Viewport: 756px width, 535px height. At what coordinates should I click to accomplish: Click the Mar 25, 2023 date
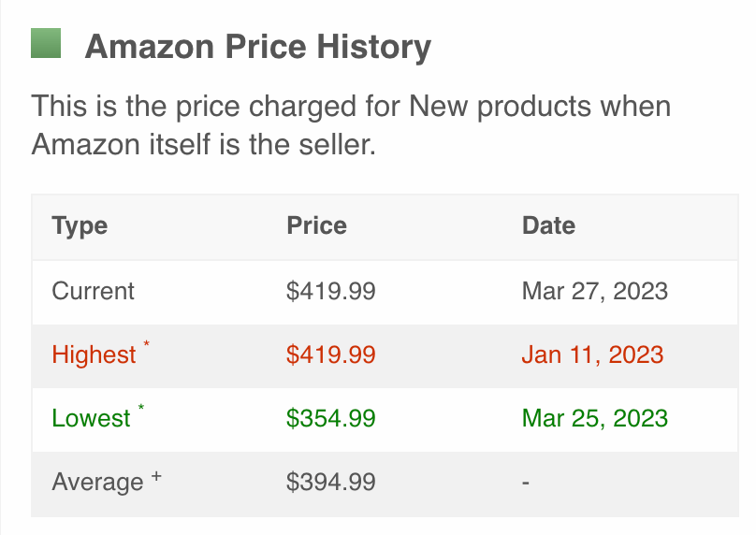(x=595, y=418)
